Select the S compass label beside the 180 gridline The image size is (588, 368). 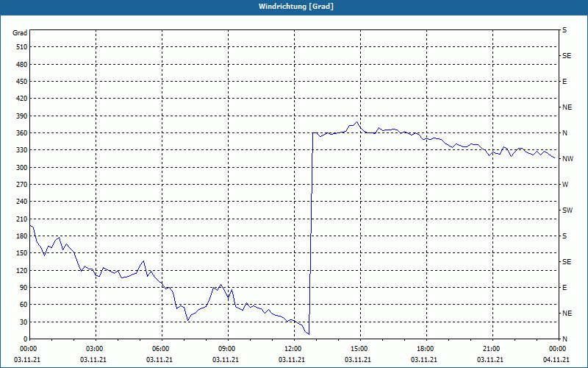pos(564,236)
